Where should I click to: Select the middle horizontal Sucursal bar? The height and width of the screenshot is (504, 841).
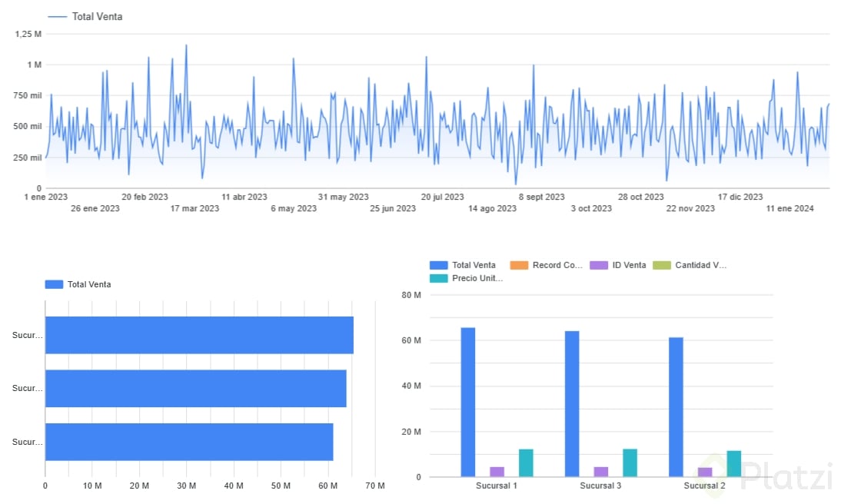(196, 388)
